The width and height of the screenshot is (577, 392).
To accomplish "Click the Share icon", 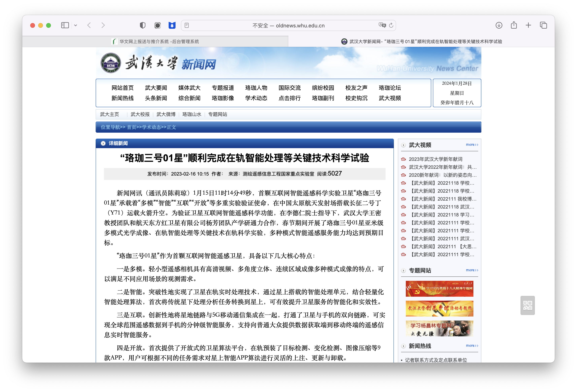I will 514,25.
